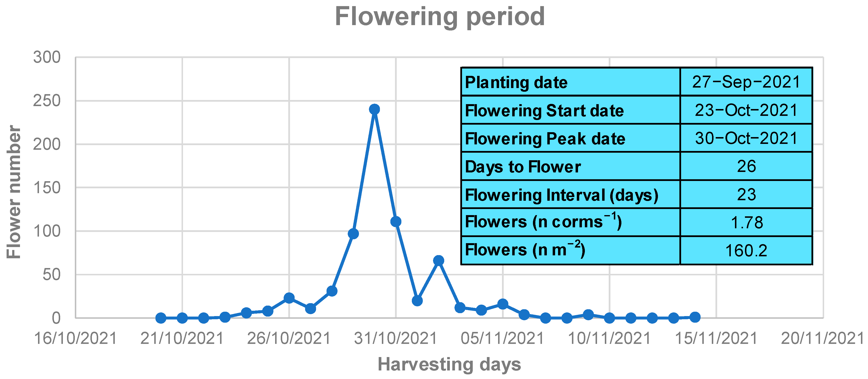Select the last data point on the line
868x379 pixels.
click(695, 317)
